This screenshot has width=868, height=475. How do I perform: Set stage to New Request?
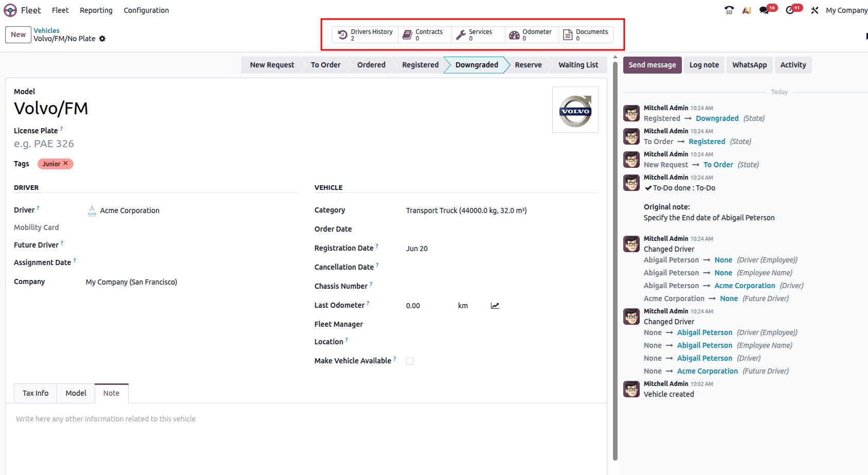(272, 65)
